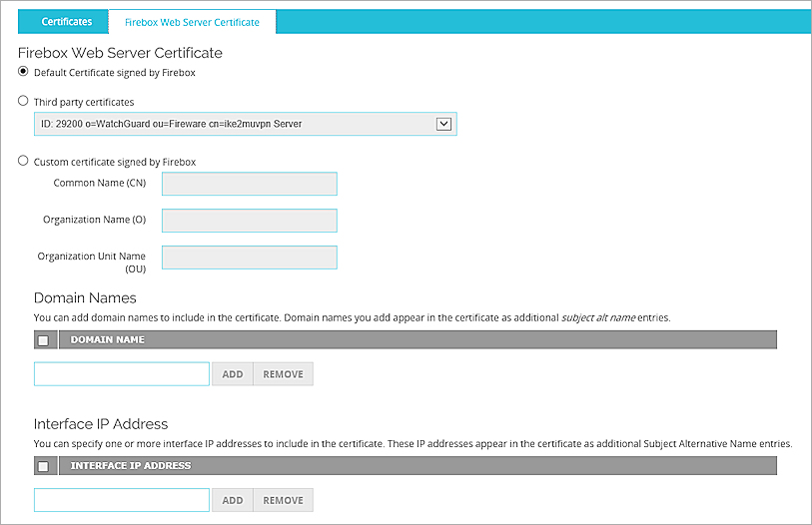The image size is (812, 525).
Task: Click the Common Name (CN) field
Action: pyautogui.click(x=249, y=184)
